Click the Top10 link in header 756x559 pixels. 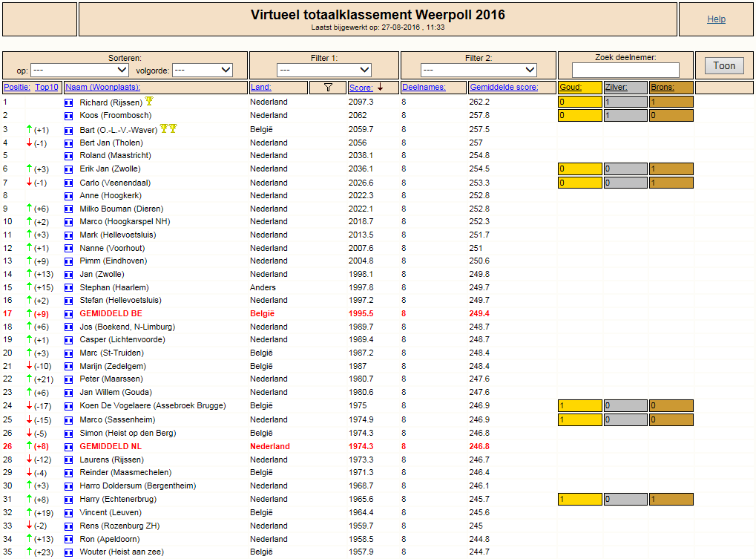[x=46, y=88]
